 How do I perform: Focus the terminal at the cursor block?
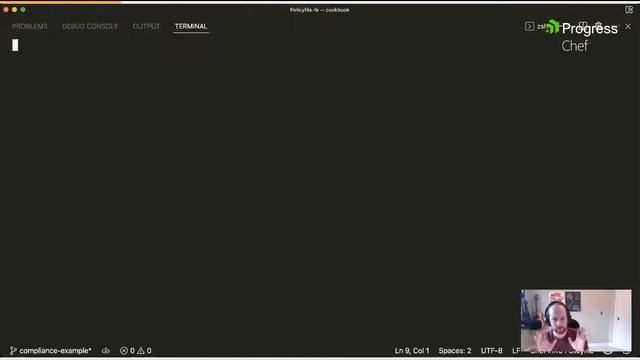coord(15,45)
